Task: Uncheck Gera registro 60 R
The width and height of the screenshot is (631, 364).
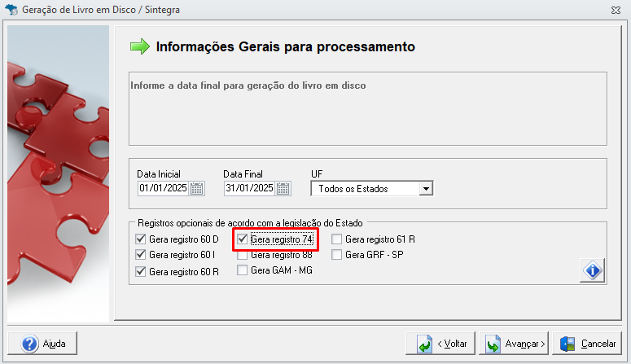Action: (x=140, y=271)
